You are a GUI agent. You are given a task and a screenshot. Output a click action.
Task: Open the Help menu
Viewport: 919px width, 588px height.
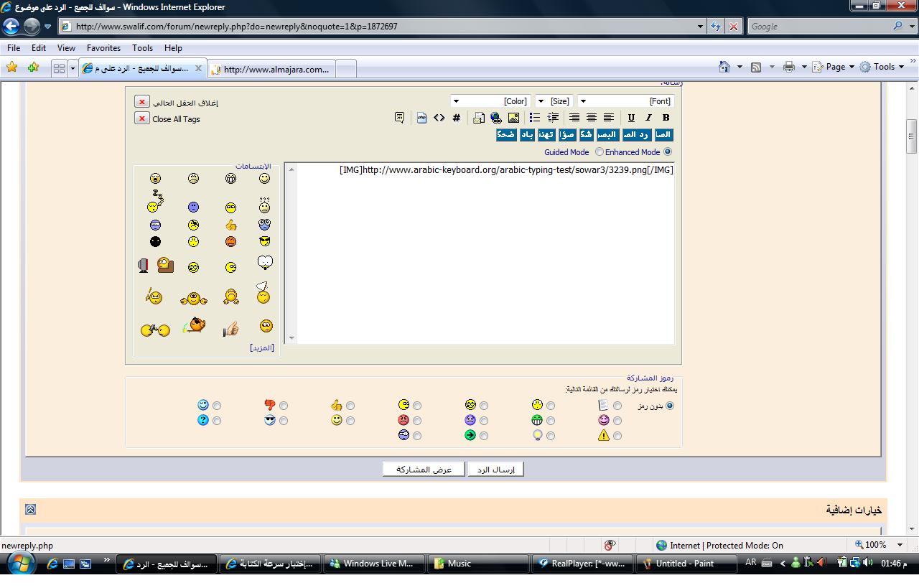pyautogui.click(x=173, y=48)
